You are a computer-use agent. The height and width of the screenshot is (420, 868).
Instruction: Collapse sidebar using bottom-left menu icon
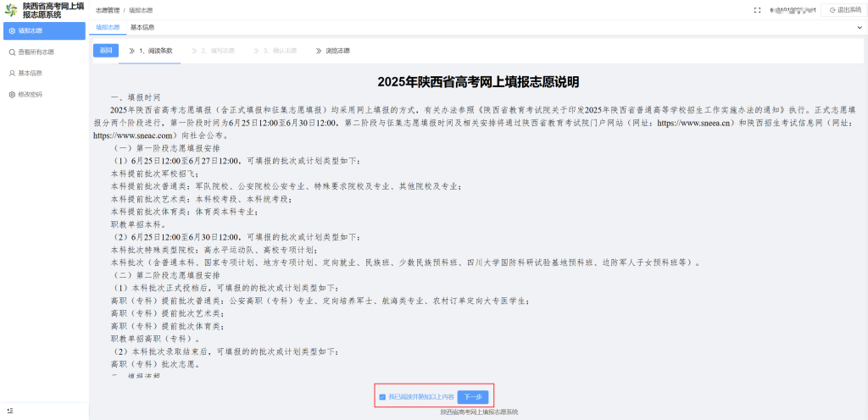10,411
